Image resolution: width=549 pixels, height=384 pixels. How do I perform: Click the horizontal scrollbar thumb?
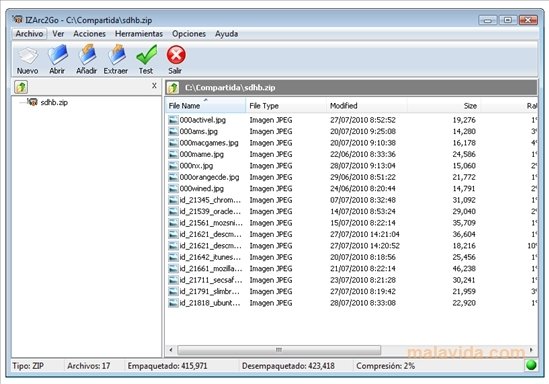(x=279, y=350)
